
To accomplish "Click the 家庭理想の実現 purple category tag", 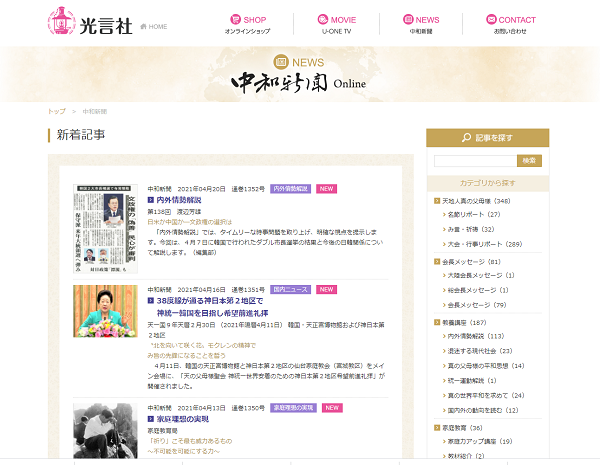I will (293, 408).
